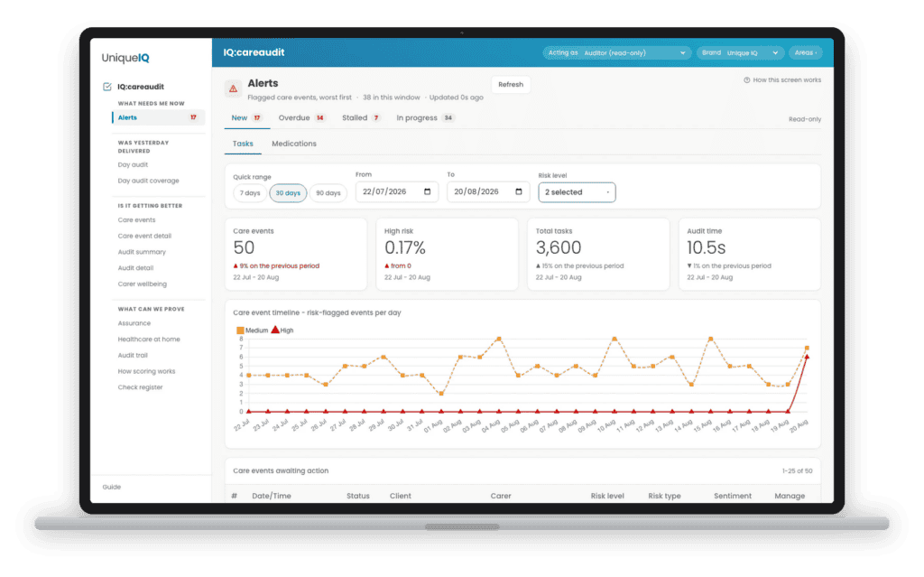
Task: Select the 90 days quick range
Action: coord(328,193)
